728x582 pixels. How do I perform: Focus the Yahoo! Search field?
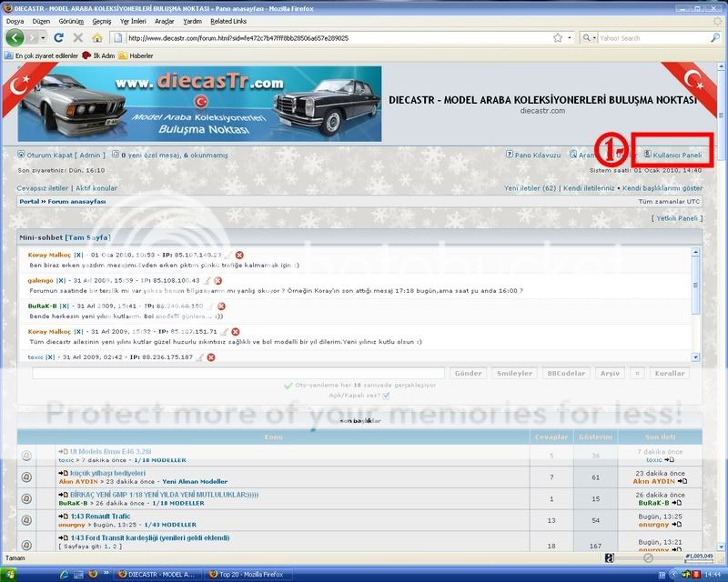pos(653,38)
